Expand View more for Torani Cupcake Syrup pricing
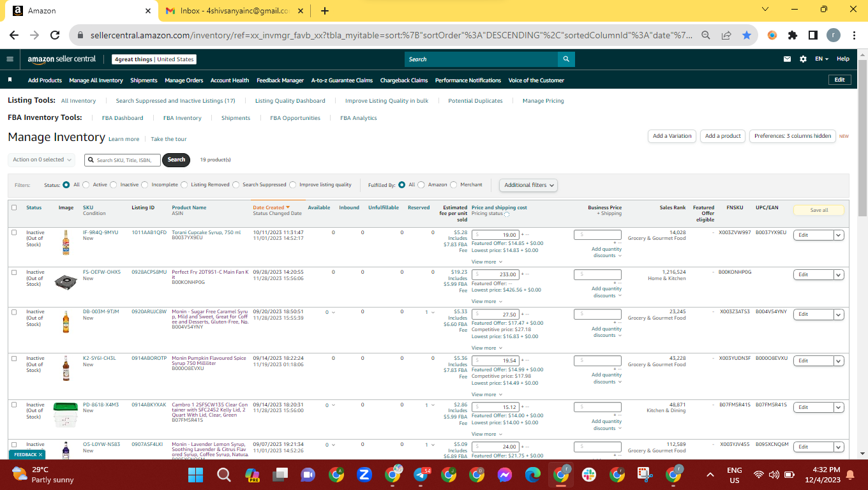 pos(486,262)
